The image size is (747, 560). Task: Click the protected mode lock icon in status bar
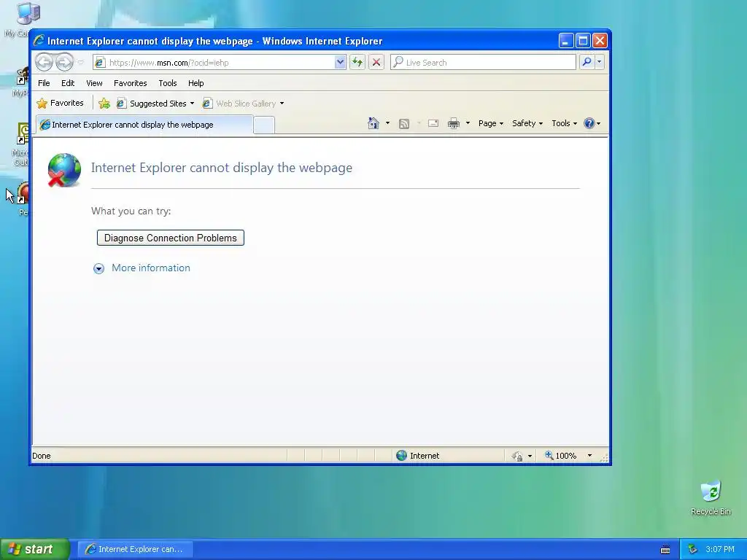tap(517, 456)
